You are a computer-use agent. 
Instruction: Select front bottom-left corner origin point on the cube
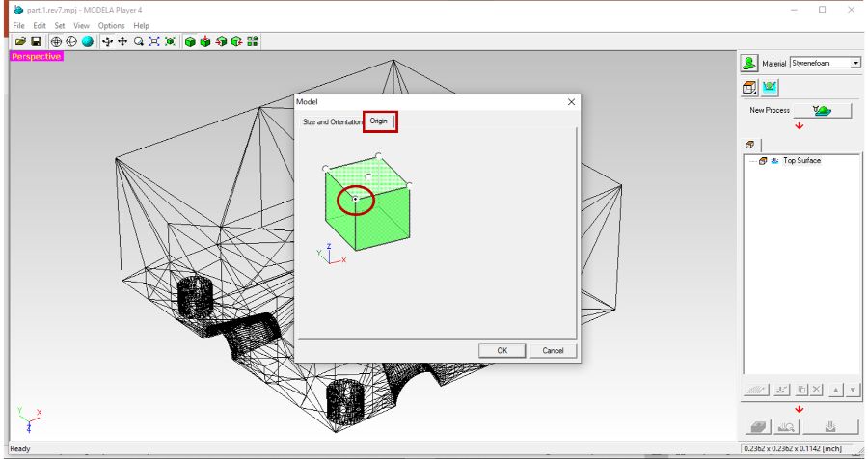pyautogui.click(x=355, y=199)
